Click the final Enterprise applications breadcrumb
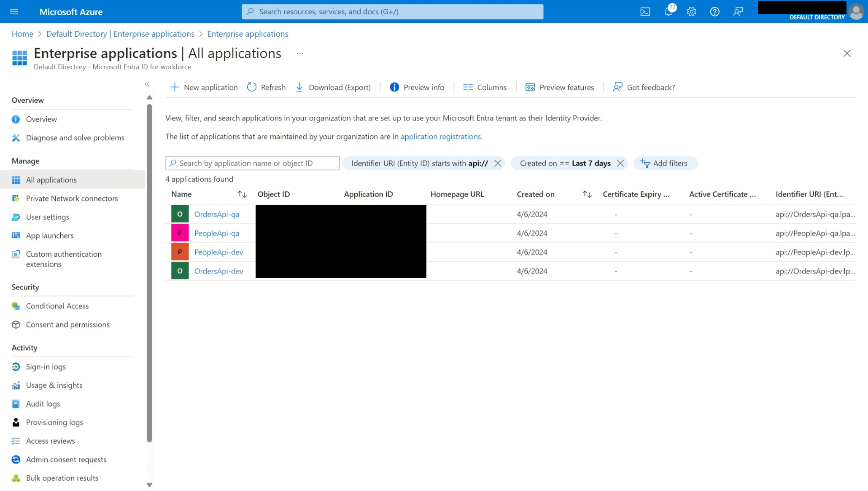Viewport: 868px width, 491px height. [x=248, y=34]
